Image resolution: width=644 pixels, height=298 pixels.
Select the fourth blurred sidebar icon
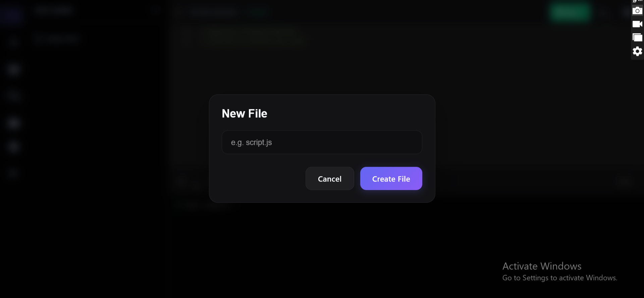click(13, 123)
